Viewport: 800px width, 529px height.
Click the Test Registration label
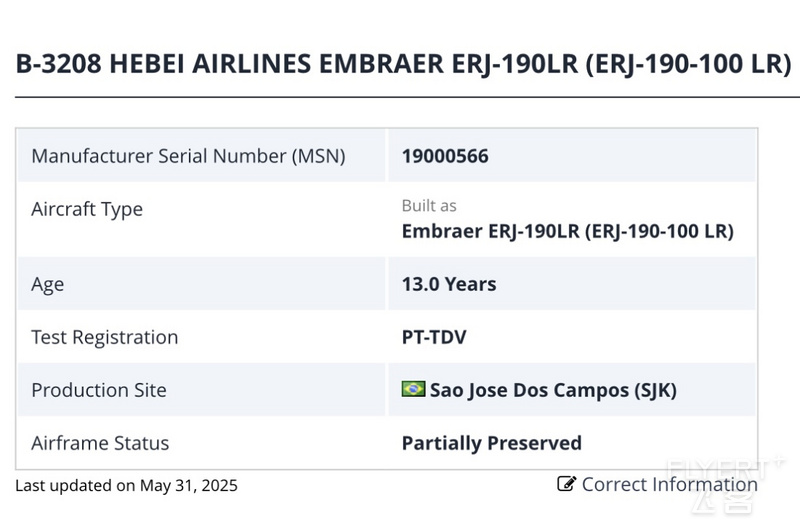(x=105, y=337)
